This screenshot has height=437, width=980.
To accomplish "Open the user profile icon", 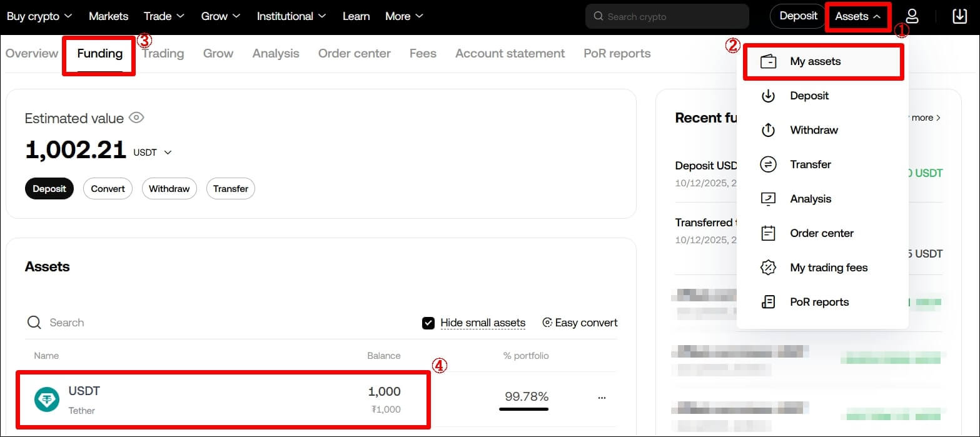I will point(912,16).
